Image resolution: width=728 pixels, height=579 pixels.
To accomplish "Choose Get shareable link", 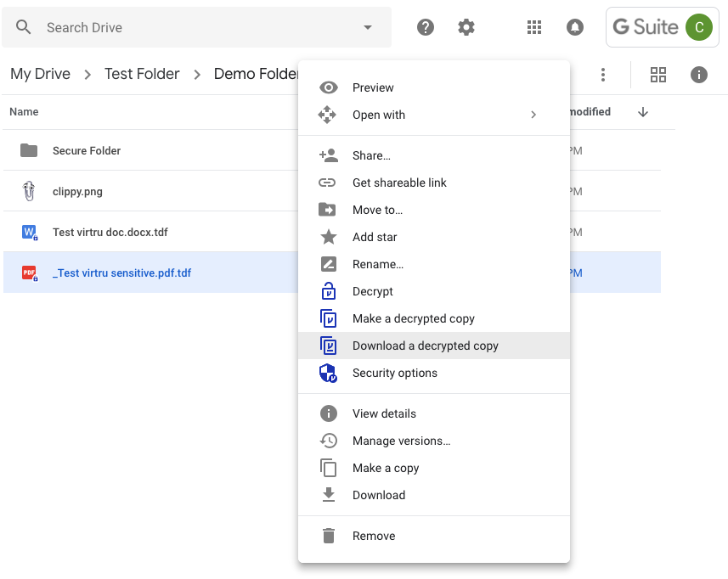I will [433, 183].
